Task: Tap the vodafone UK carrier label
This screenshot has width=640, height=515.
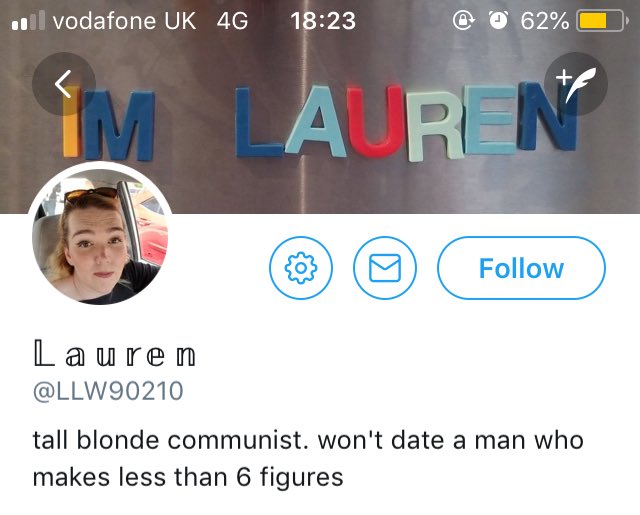Action: [124, 21]
